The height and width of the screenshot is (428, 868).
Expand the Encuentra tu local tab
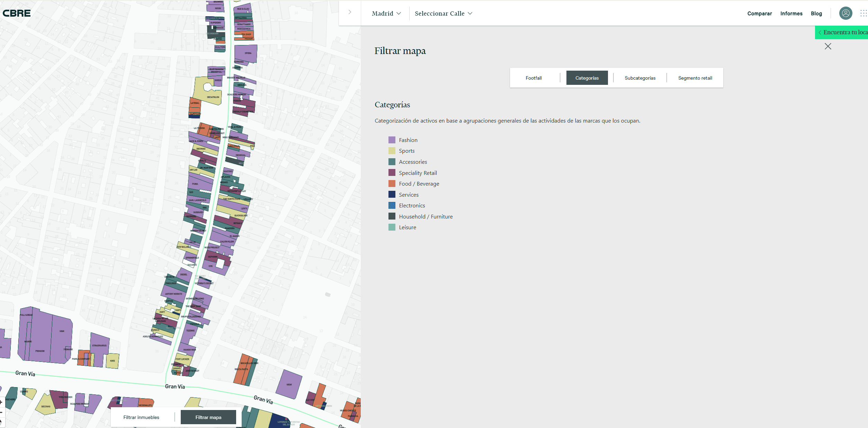(843, 32)
